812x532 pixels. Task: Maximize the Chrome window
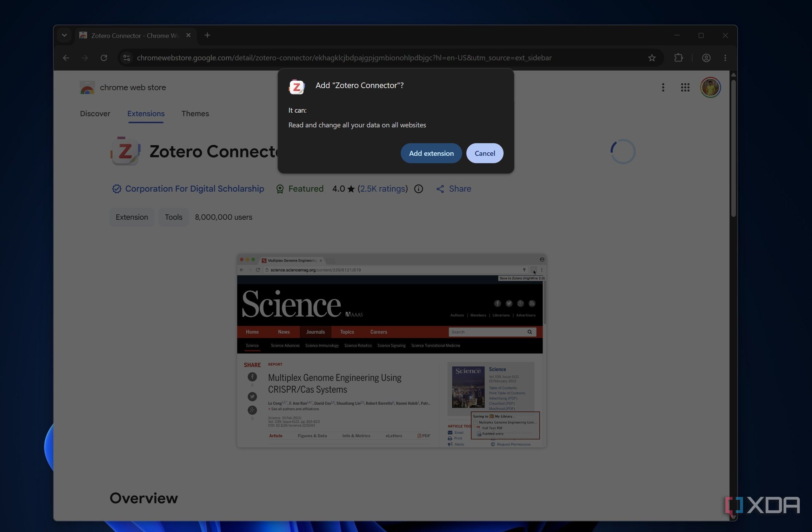click(701, 35)
